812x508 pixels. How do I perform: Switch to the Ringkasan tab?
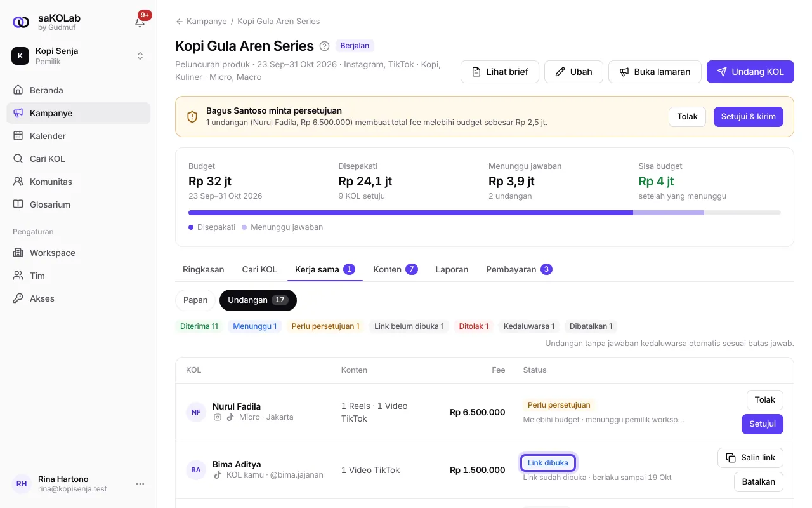[x=204, y=269]
